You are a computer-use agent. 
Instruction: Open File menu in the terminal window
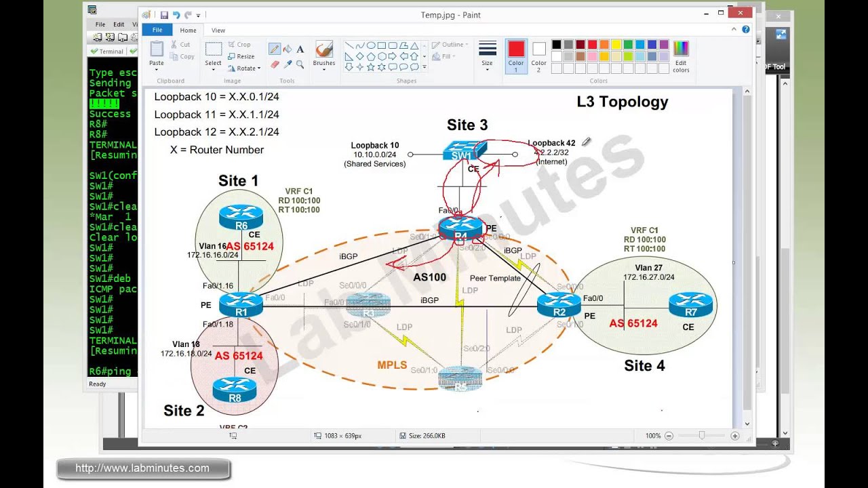tap(100, 24)
